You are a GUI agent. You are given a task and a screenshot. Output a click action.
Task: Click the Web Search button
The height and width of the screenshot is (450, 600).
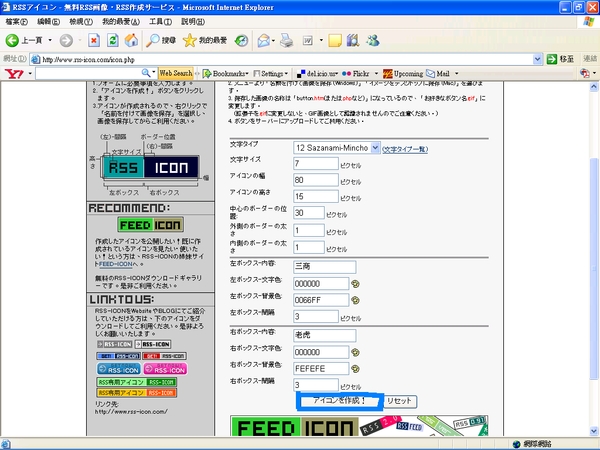click(176, 73)
